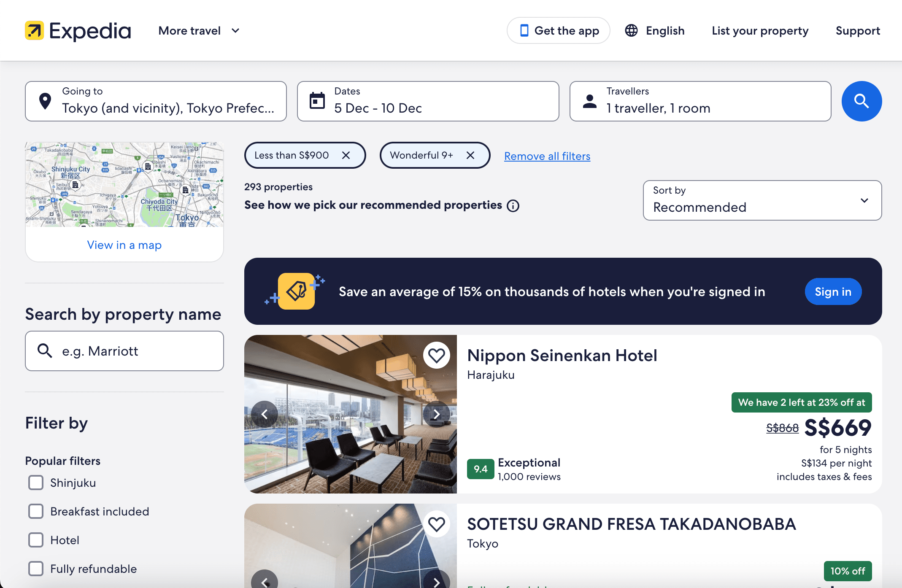Show previous photo of Nippon Seinenkan Hotel
This screenshot has width=902, height=588.
pyautogui.click(x=265, y=414)
